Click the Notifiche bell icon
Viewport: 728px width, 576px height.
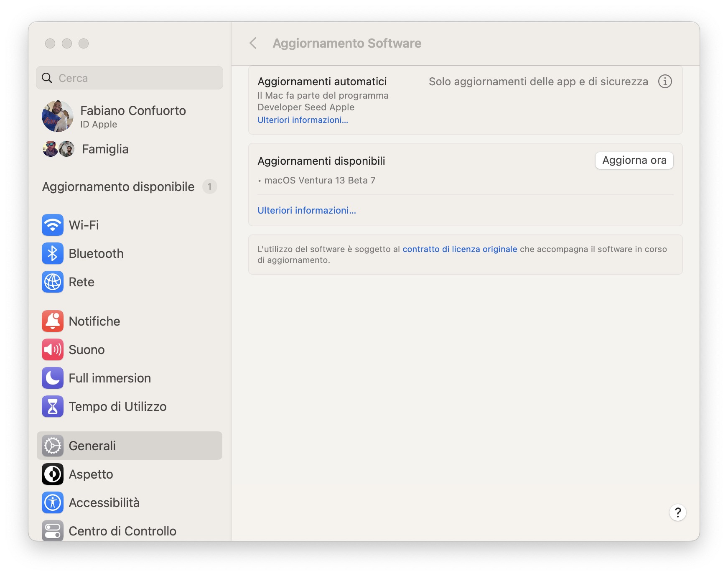pyautogui.click(x=53, y=321)
